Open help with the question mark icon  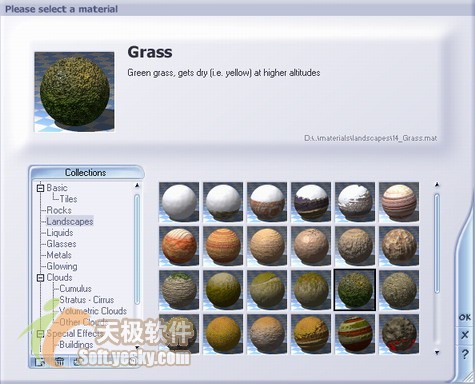point(465,354)
